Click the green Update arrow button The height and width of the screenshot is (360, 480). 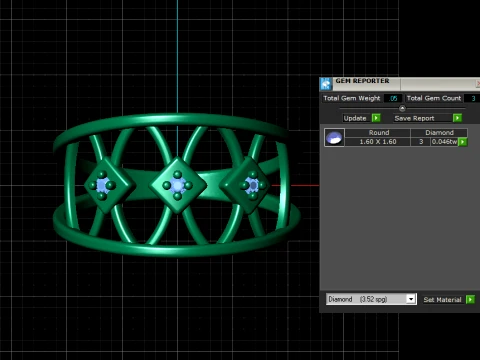[376, 118]
